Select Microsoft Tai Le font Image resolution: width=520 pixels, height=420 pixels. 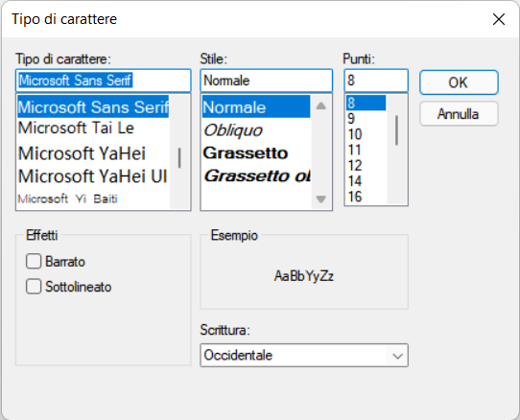click(93, 128)
